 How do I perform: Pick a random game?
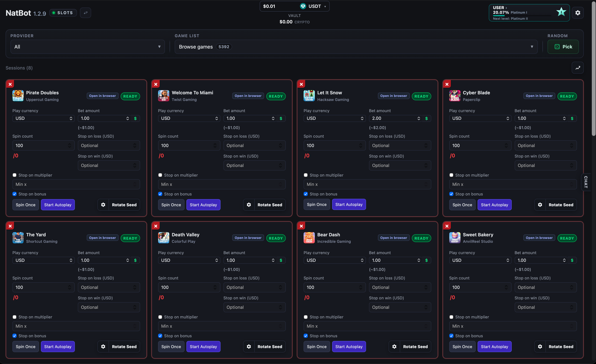(x=563, y=47)
